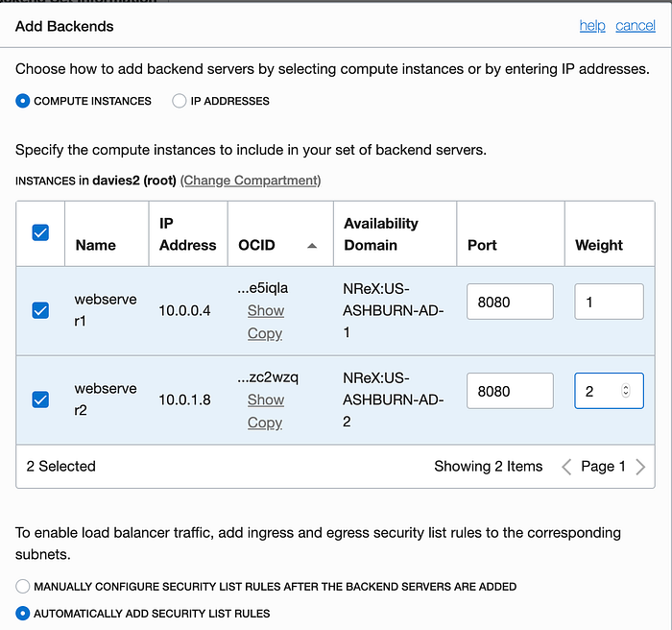Click the webserver1 name cell
Screen dimensions: 672x630
[x=106, y=309]
